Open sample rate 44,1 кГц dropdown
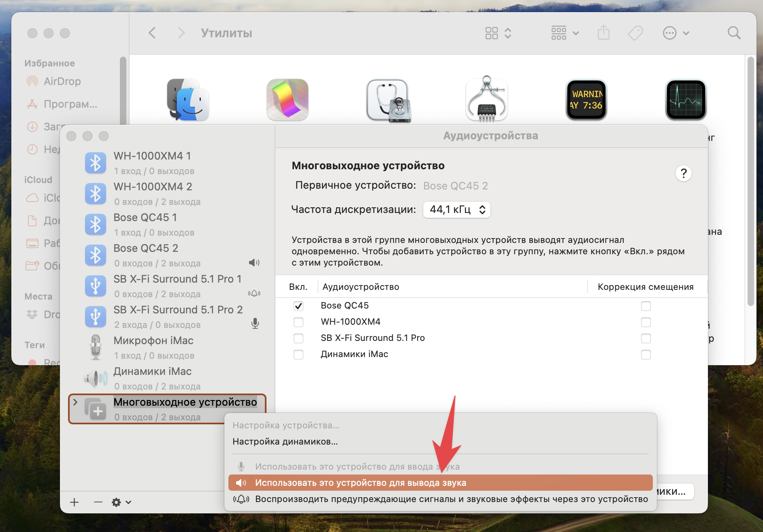The width and height of the screenshot is (763, 532). (x=457, y=210)
